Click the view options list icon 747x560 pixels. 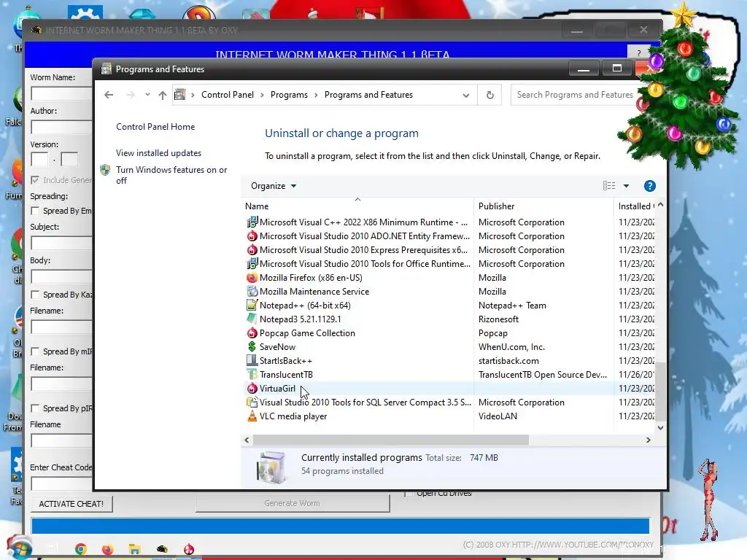609,186
